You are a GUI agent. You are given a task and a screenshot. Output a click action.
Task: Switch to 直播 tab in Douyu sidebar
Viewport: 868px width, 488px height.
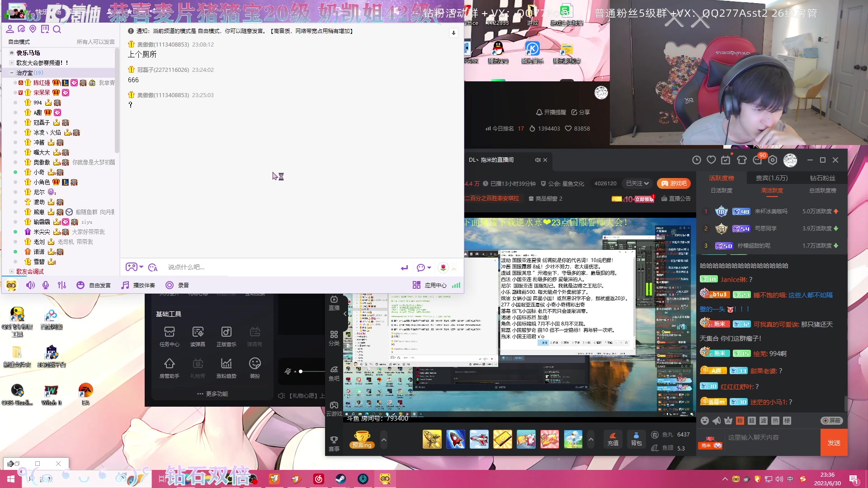334,303
